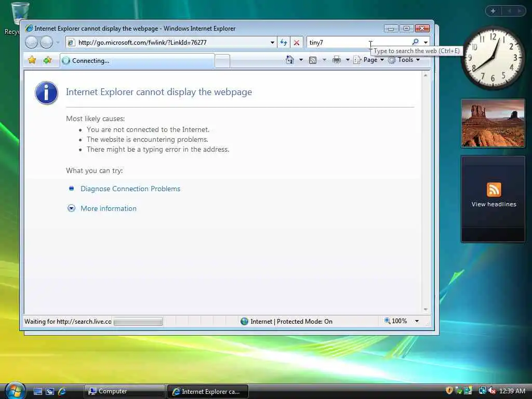Screen dimensions: 532x399
Task: Click the scrollbar up arrow
Action: coord(425,75)
